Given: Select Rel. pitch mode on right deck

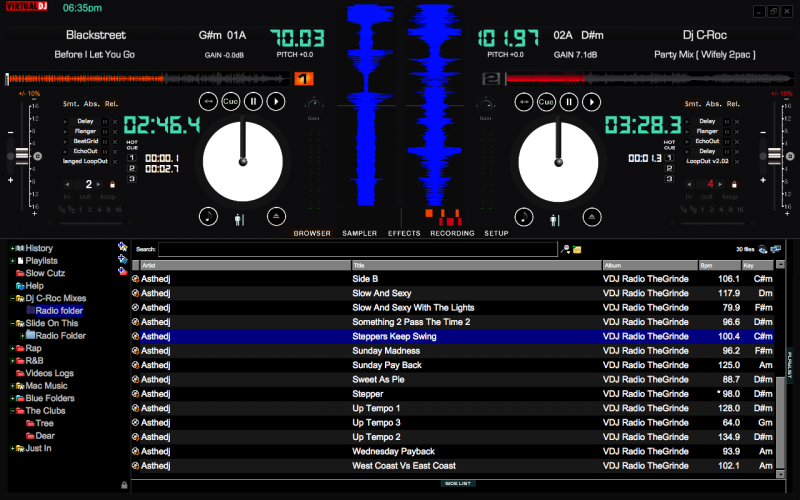Looking at the screenshot, I should coord(733,104).
